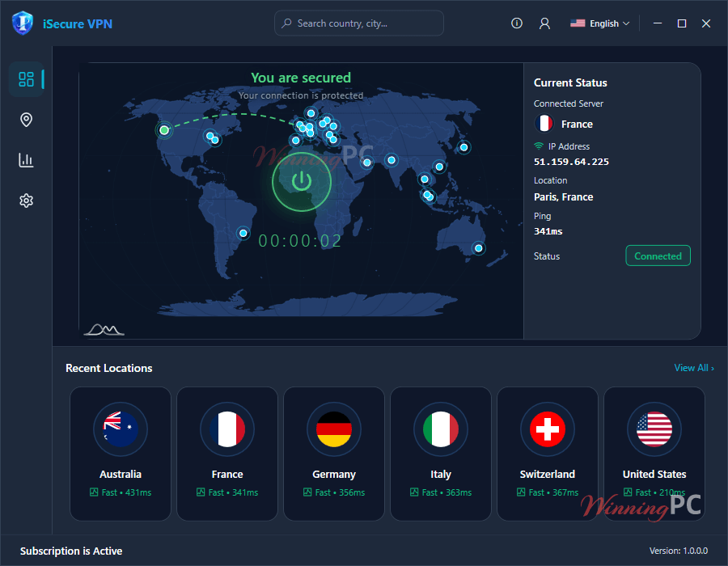The width and height of the screenshot is (728, 566).
Task: Open the locations pin icon in sidebar
Action: point(26,120)
